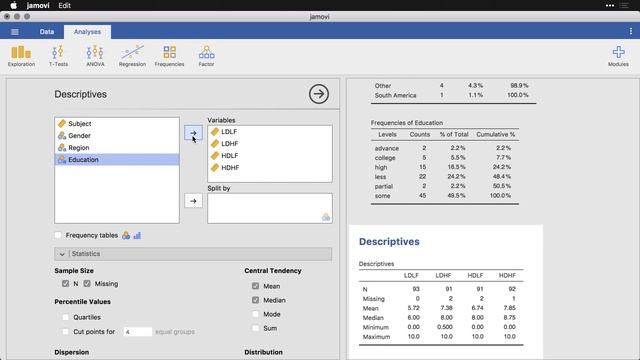This screenshot has width=640, height=360.
Task: Select LDLF in the Variables box
Action: tap(270, 131)
